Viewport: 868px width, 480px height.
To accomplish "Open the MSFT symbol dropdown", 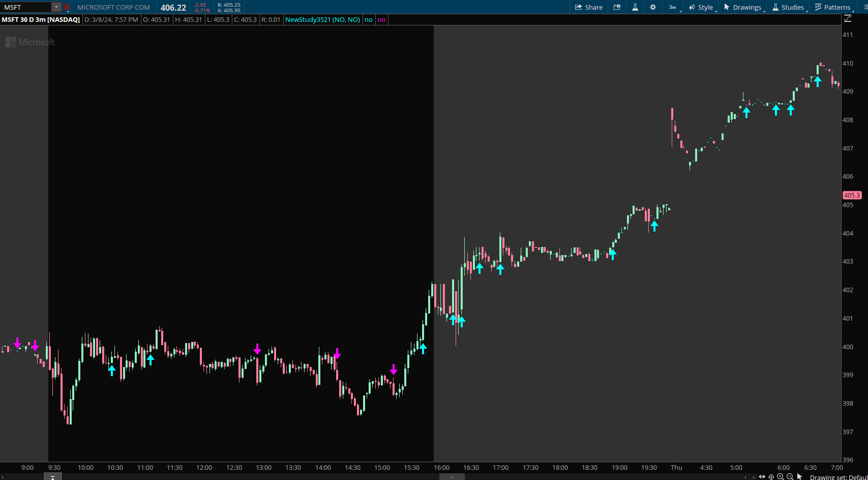I will [x=56, y=7].
